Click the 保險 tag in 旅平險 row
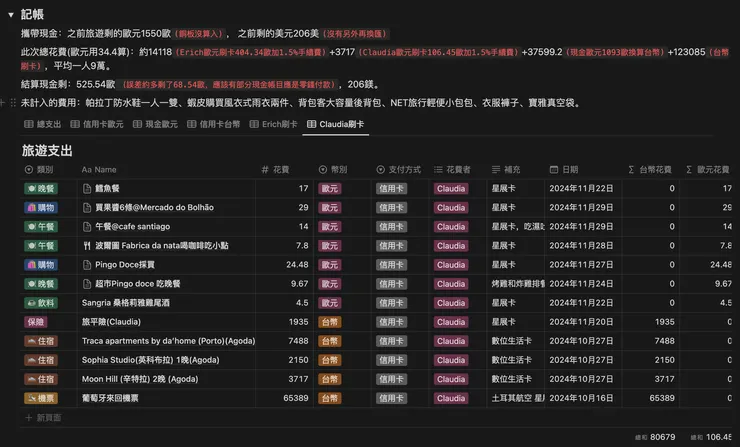The height and width of the screenshot is (447, 740). point(35,322)
